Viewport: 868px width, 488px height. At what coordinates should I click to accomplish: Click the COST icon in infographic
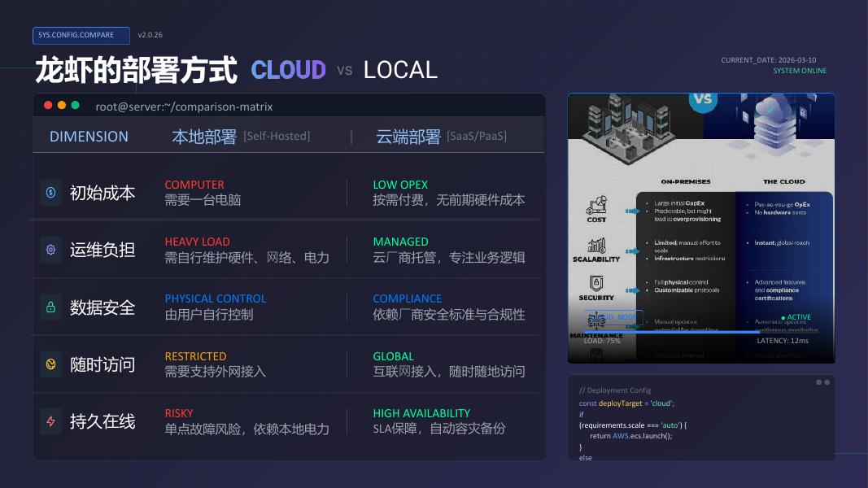(597, 205)
